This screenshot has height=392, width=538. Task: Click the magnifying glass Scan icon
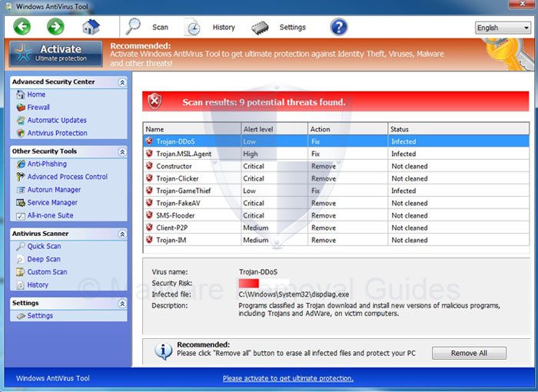(133, 26)
